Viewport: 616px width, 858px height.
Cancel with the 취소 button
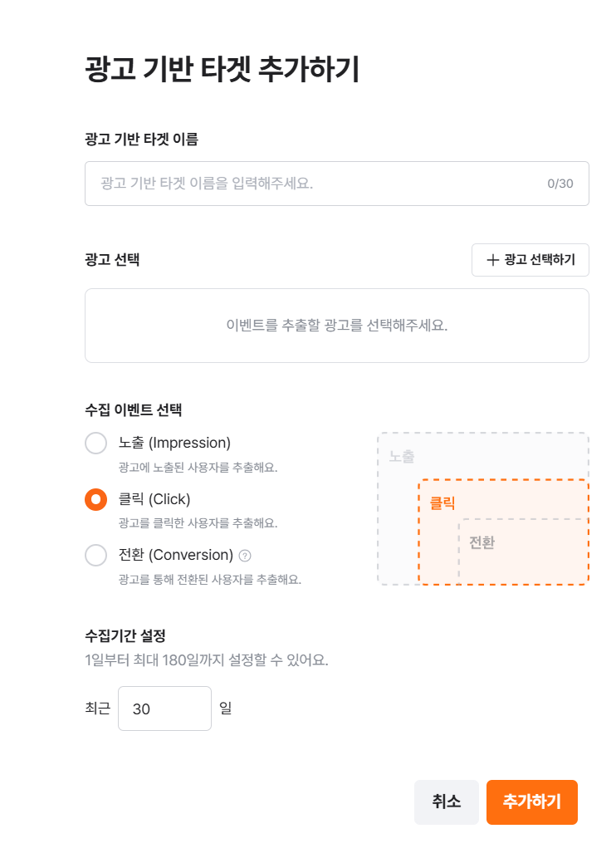click(447, 802)
